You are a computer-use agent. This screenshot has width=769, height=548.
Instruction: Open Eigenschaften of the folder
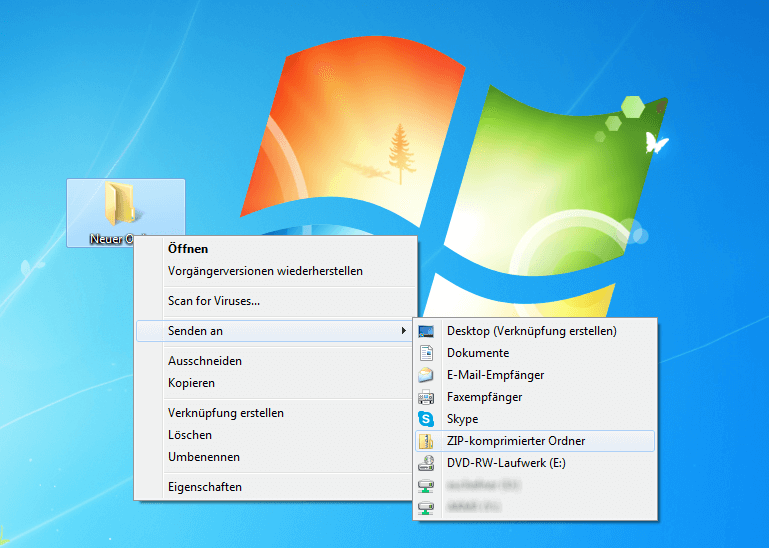coord(205,487)
